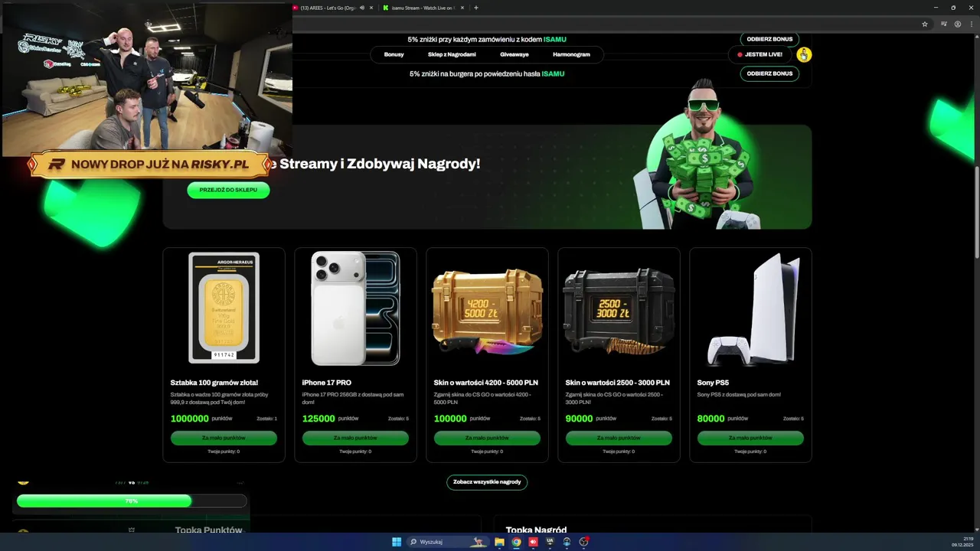Click 'Za mało punktów' under the 2500-3000 PLN skin

click(619, 438)
